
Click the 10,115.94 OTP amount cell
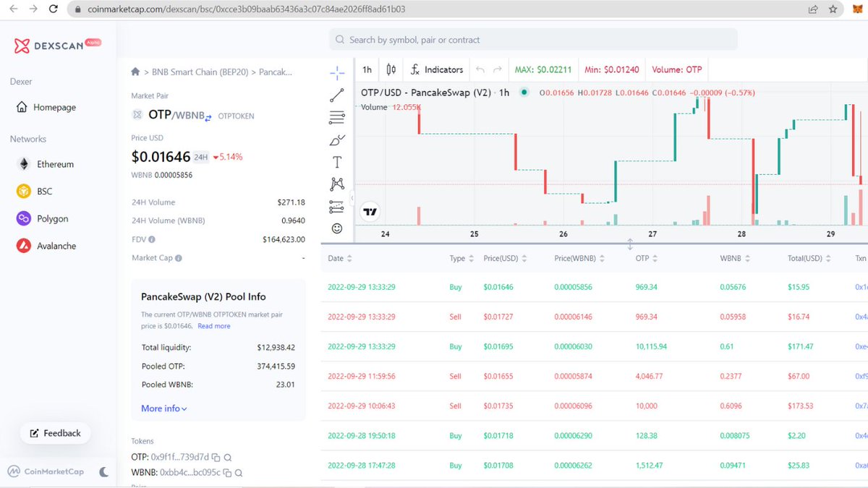[x=651, y=347]
